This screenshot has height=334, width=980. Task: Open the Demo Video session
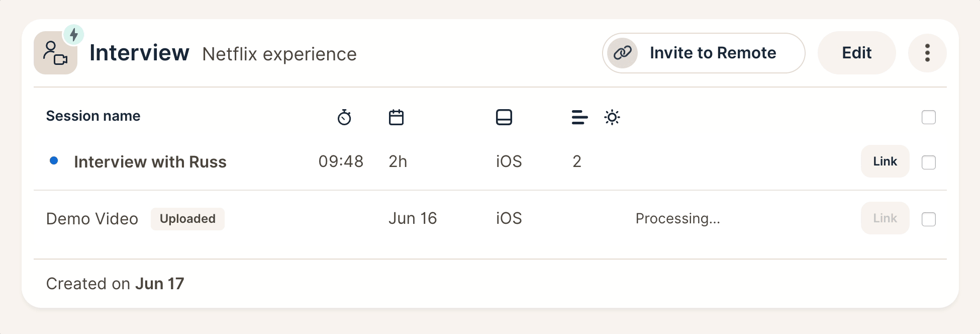click(x=92, y=219)
